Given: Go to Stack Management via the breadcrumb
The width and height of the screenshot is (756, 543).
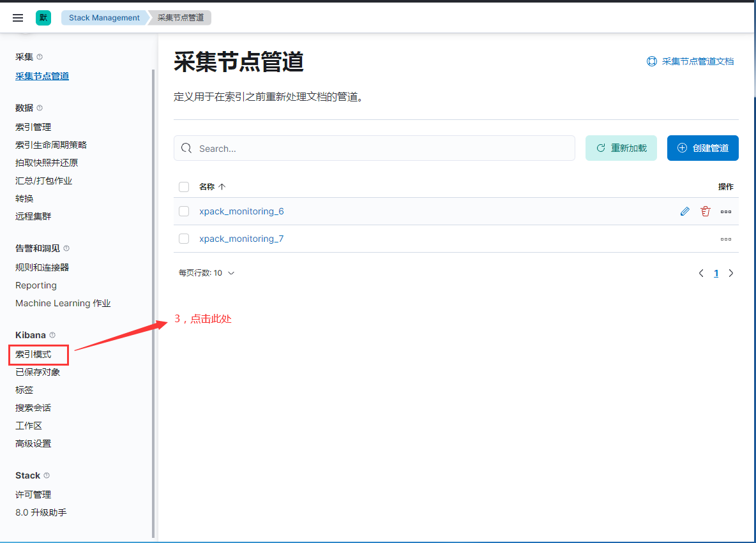Looking at the screenshot, I should 103,17.
